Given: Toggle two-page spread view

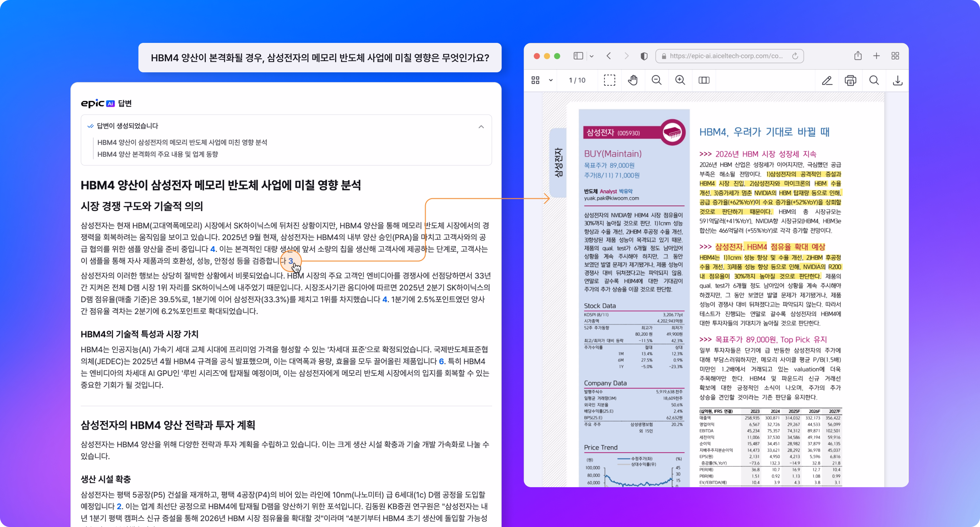Looking at the screenshot, I should coord(704,80).
